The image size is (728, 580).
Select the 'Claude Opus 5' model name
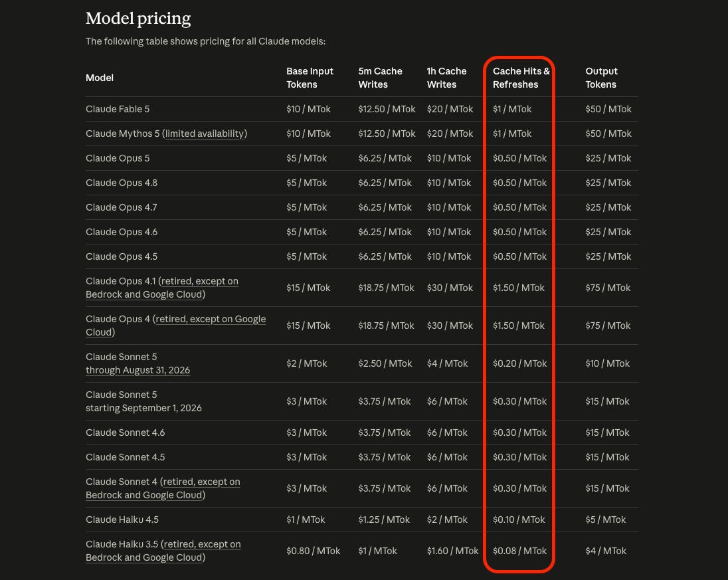[118, 158]
